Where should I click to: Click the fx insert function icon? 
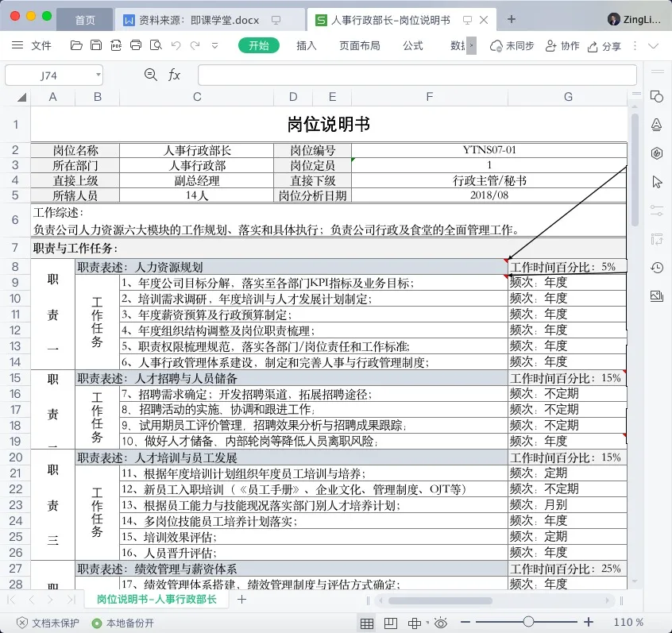pyautogui.click(x=174, y=75)
